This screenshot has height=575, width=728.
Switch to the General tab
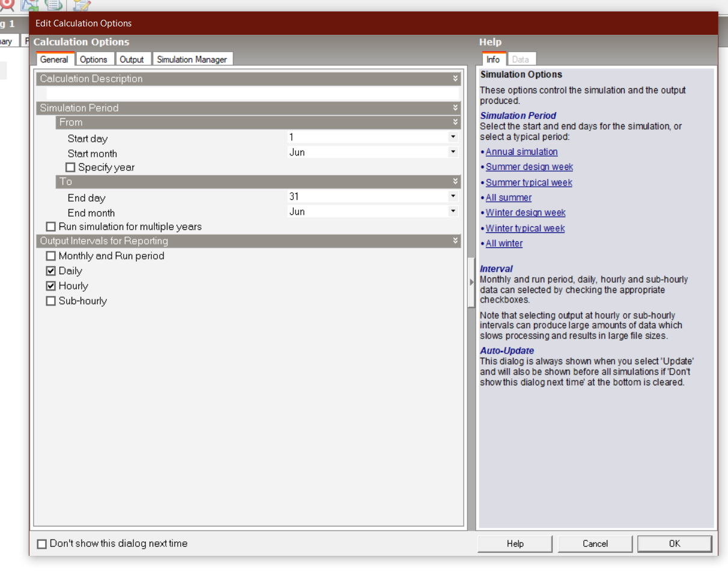click(55, 59)
